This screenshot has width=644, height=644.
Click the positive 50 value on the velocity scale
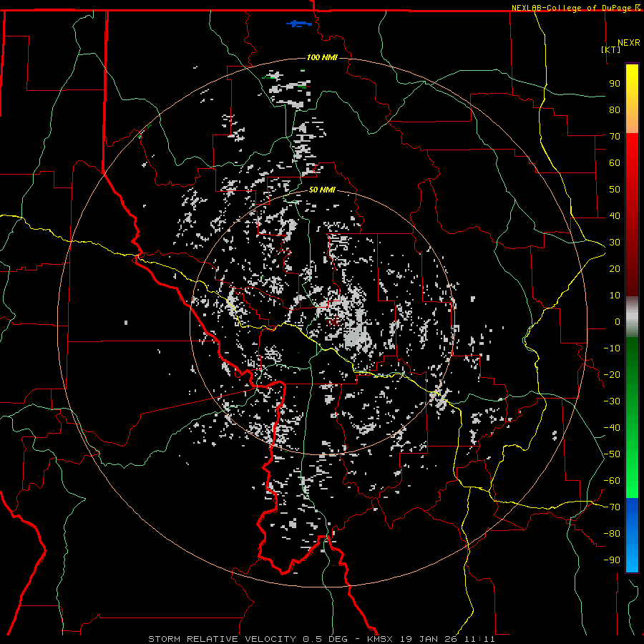coord(615,190)
